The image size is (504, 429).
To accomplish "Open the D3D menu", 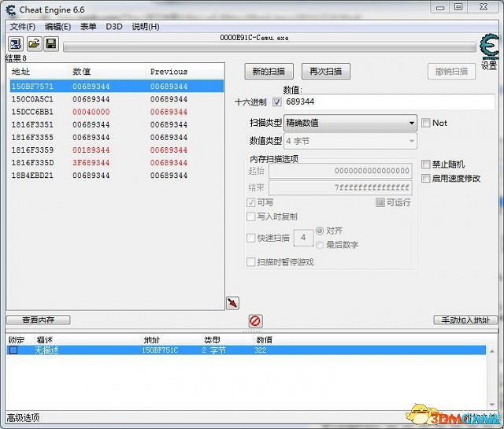I will (114, 26).
